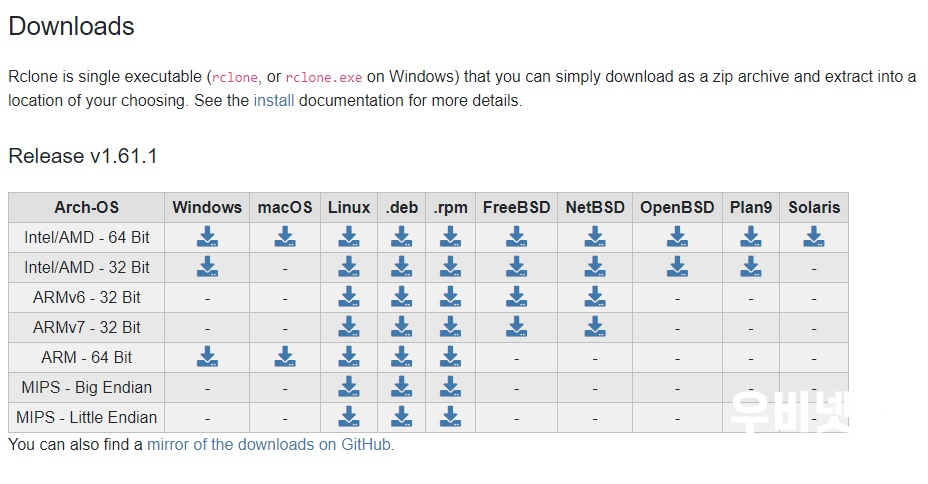Viewport: 928px width, 484px height.
Task: Click the OpenBSD column header
Action: [x=677, y=207]
